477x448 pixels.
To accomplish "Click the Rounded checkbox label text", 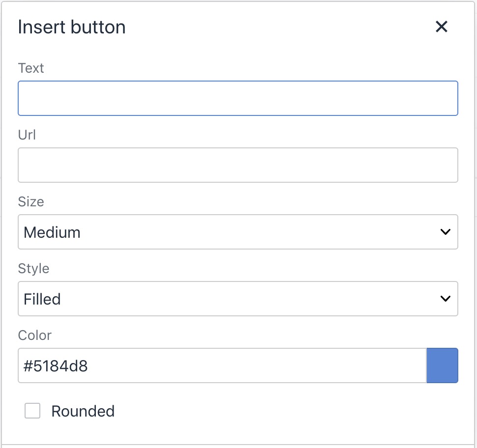I will coord(83,411).
